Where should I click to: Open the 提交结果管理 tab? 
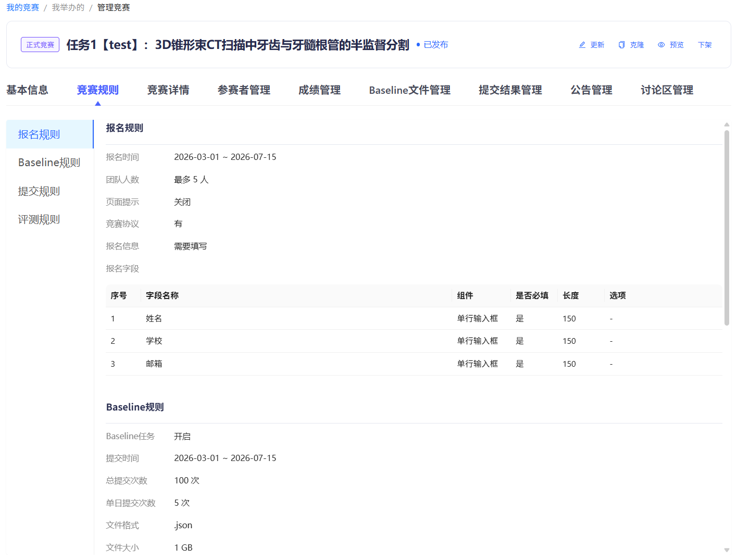point(510,90)
